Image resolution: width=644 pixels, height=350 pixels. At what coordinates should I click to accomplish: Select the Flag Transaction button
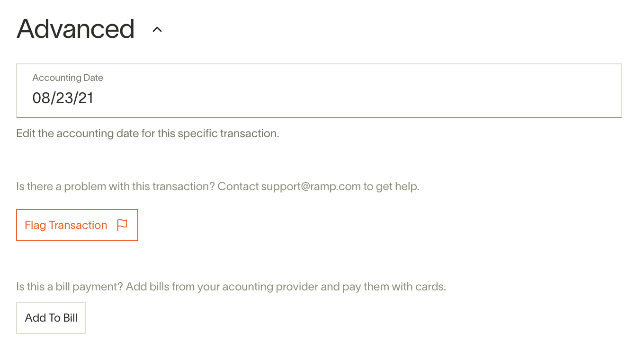click(77, 225)
